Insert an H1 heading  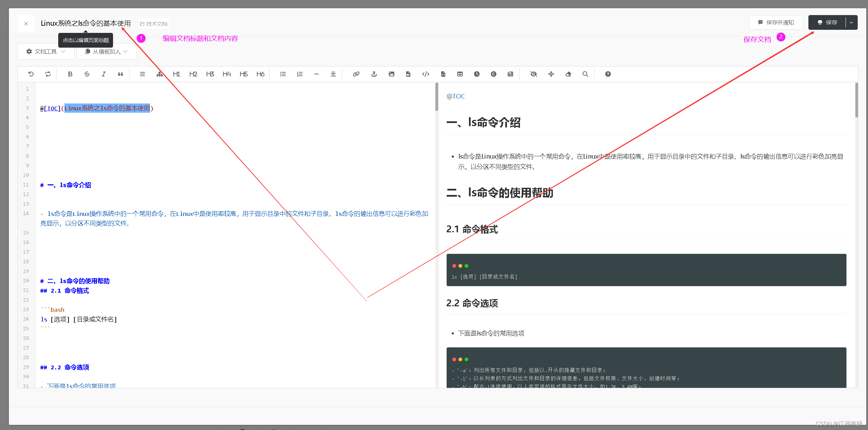[176, 74]
